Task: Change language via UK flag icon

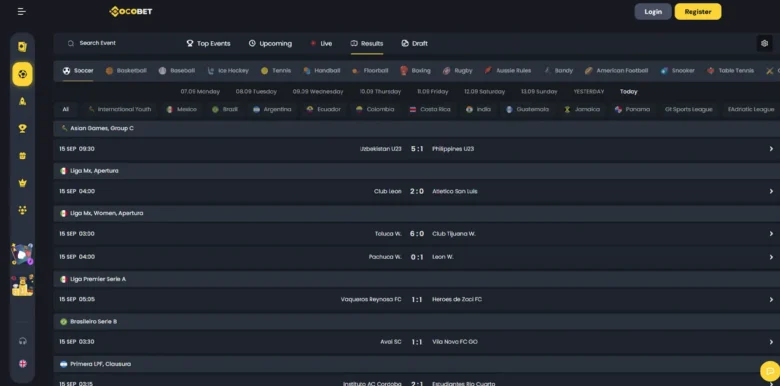Action: [22, 364]
